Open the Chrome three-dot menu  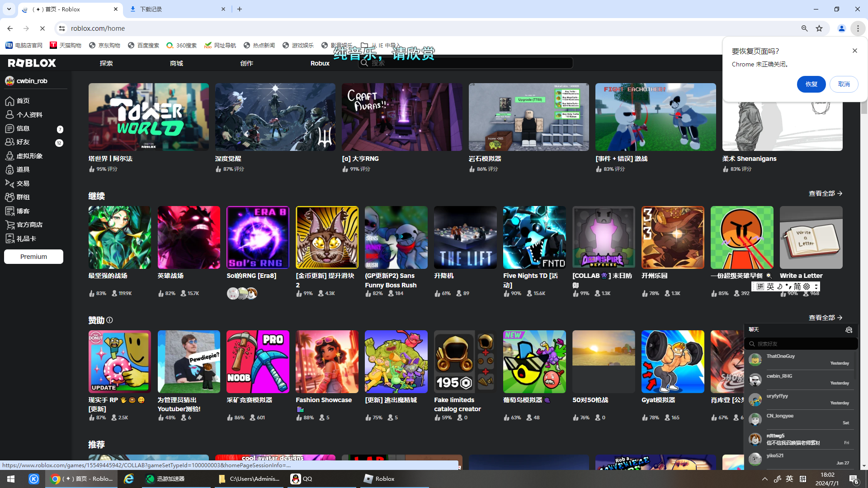point(858,28)
